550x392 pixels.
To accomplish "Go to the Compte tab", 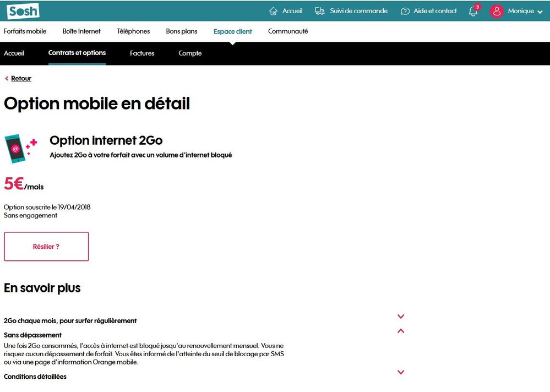I will 190,53.
